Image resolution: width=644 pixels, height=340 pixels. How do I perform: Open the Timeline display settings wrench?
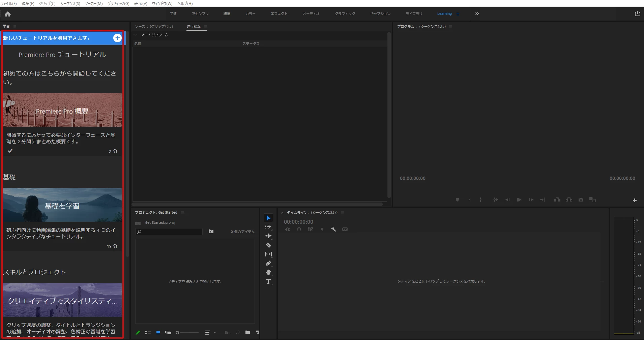[333, 229]
